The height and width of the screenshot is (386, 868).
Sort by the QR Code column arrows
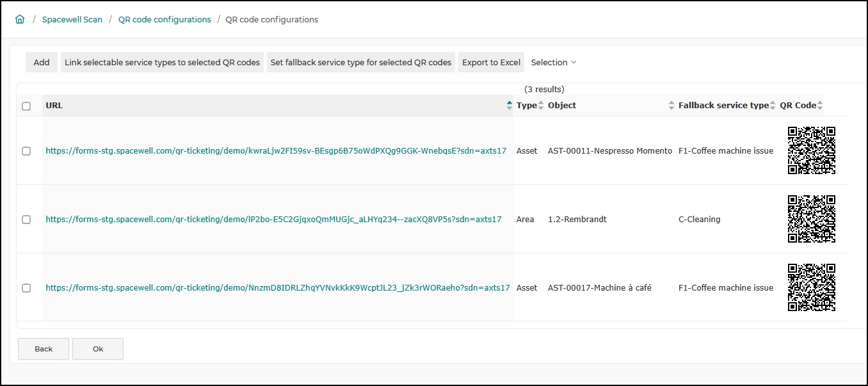(820, 106)
